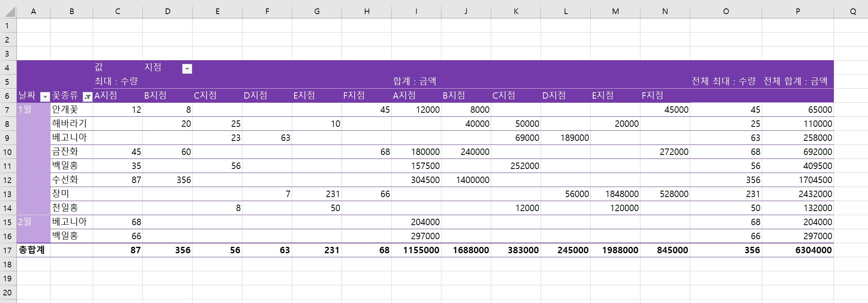
Task: Click the 수선화 cell
Action: point(72,180)
